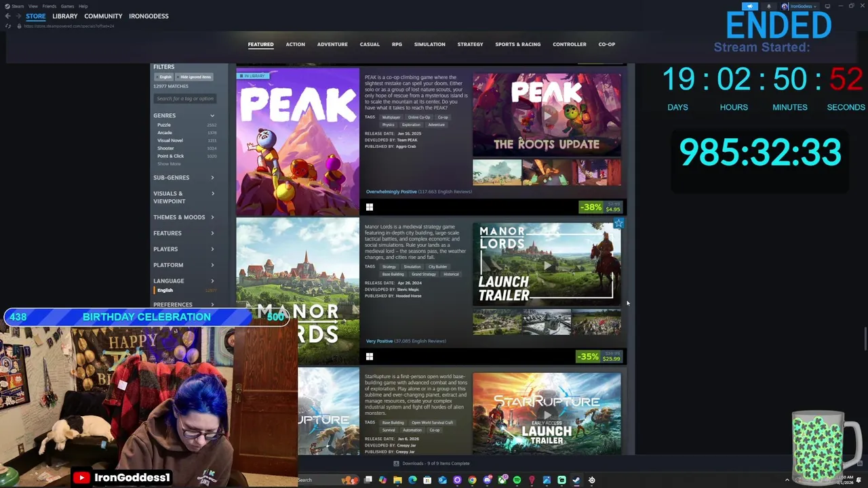Click the filter tag search field
868x488 pixels.
point(185,99)
